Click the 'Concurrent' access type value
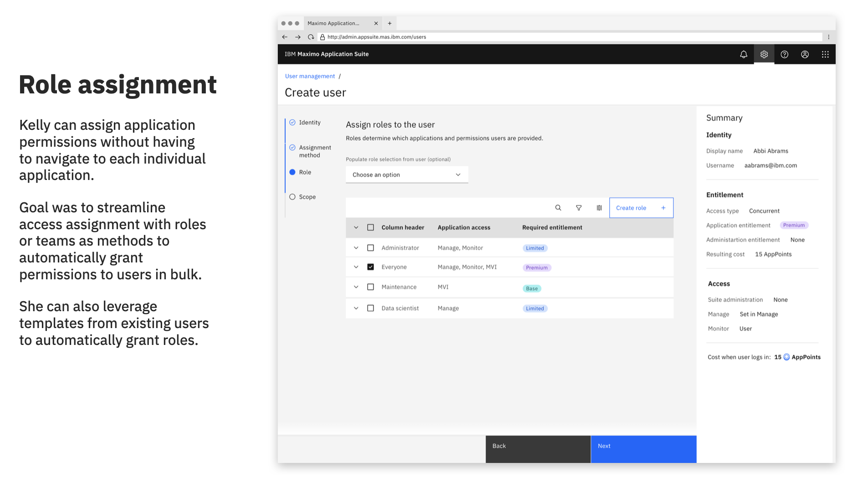This screenshot has width=868, height=483. coord(764,211)
